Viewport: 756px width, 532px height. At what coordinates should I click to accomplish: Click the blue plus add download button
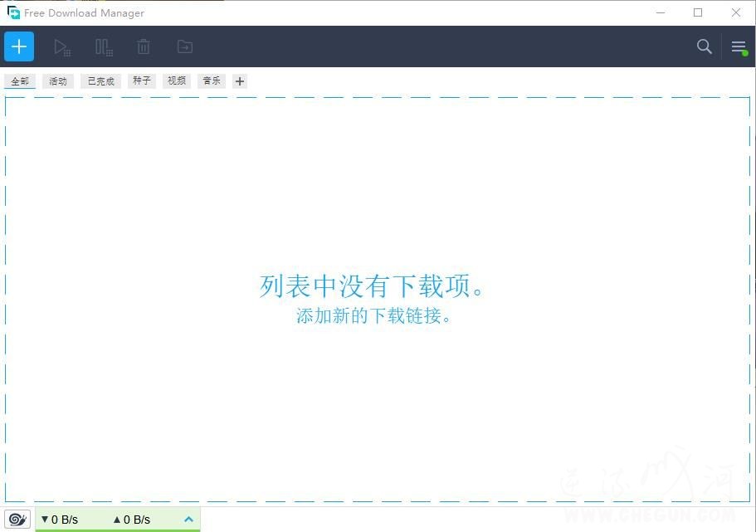point(19,46)
